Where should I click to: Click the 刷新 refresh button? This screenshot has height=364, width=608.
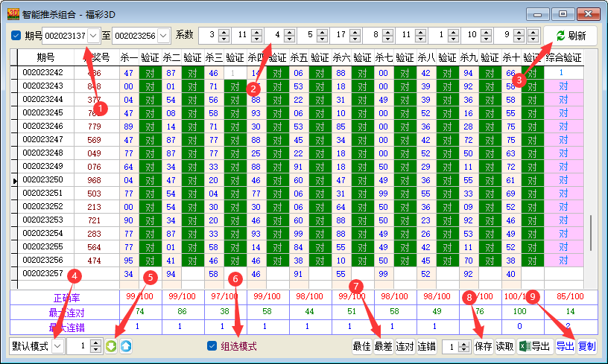[570, 36]
